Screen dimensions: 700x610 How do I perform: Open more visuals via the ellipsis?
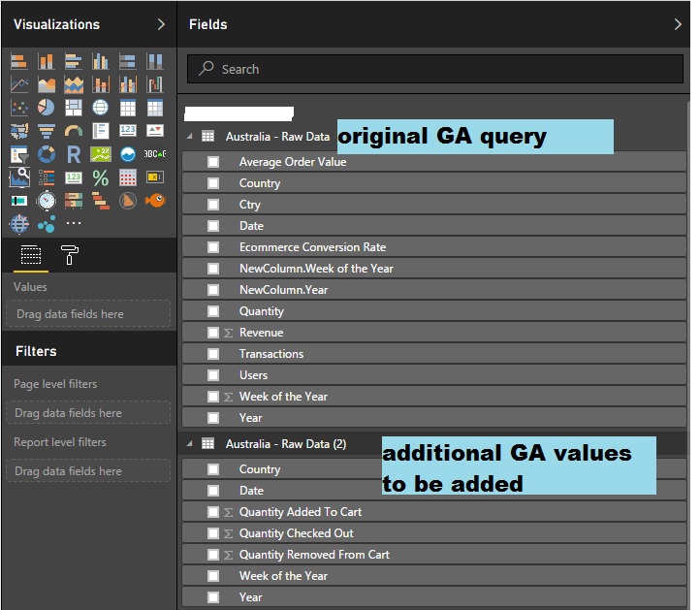coord(74,223)
